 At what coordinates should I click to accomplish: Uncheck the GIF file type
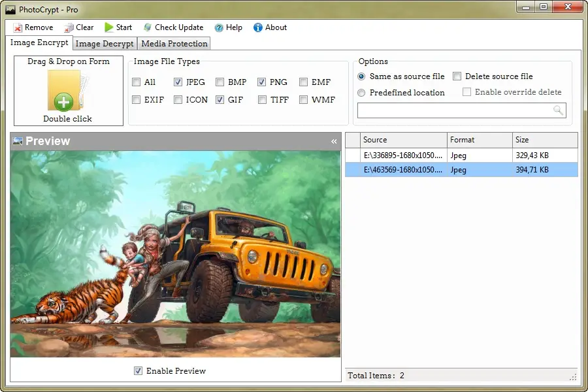(220, 100)
